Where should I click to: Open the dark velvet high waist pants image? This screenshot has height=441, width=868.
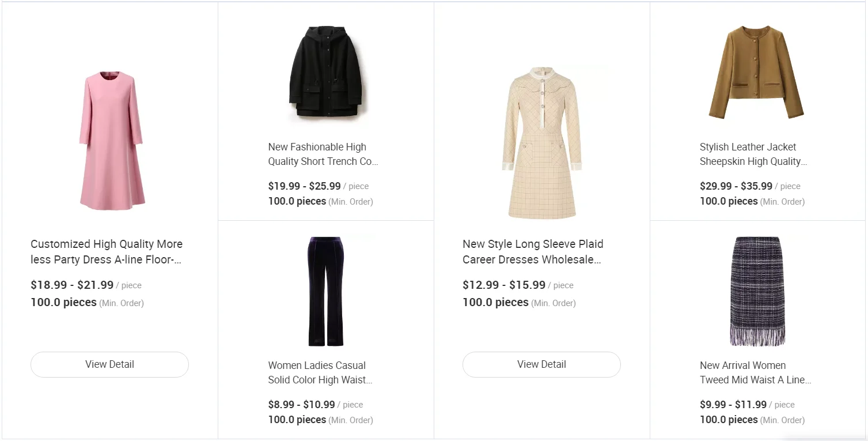coord(325,291)
